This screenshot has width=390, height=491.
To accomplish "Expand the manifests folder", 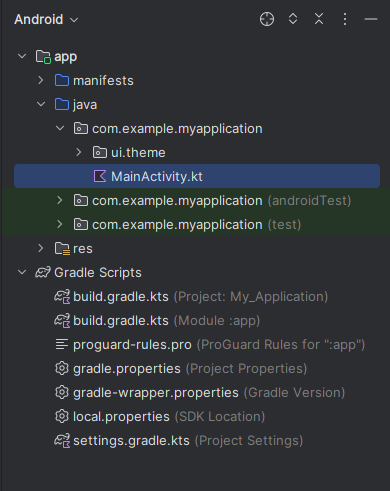I will 41,80.
